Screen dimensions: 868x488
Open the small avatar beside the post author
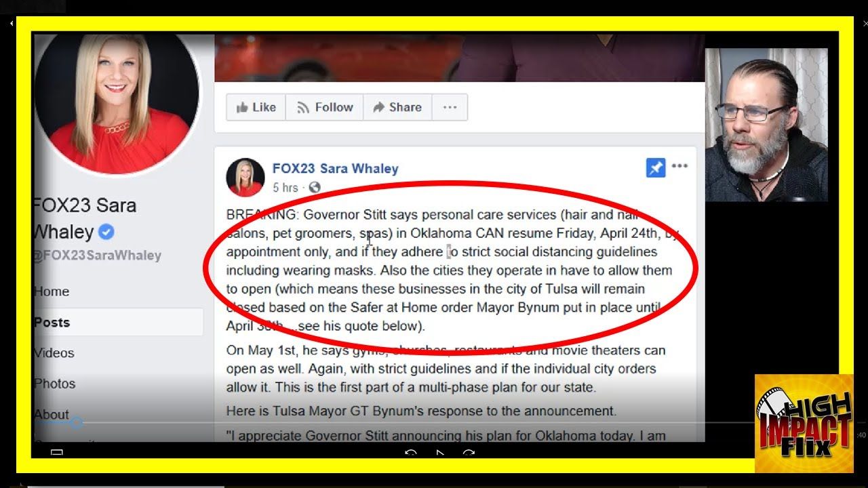[x=245, y=177]
